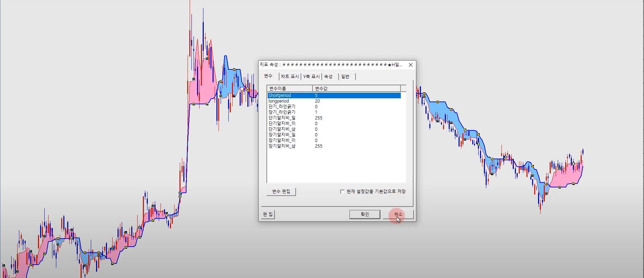This screenshot has width=644, height=278.
Task: Click the 편집 button at dialog bottom-left
Action: (x=268, y=214)
